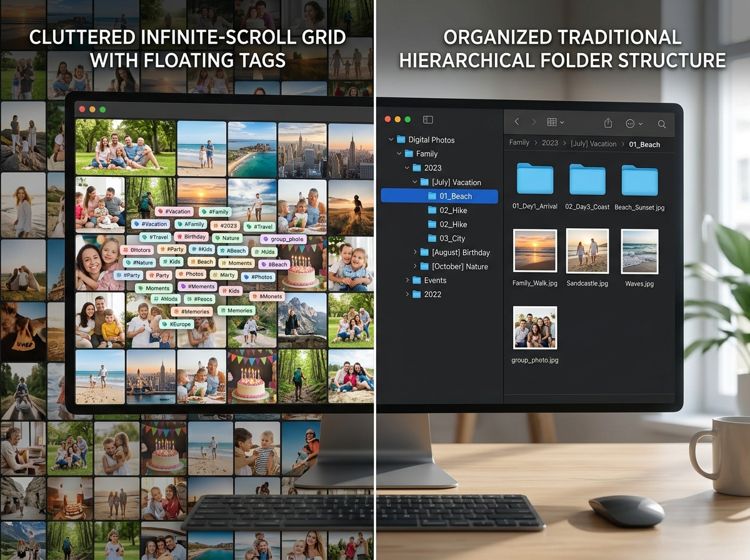This screenshot has width=750, height=560.
Task: Select the Family_Walk.jpg thumbnail
Action: 535,251
